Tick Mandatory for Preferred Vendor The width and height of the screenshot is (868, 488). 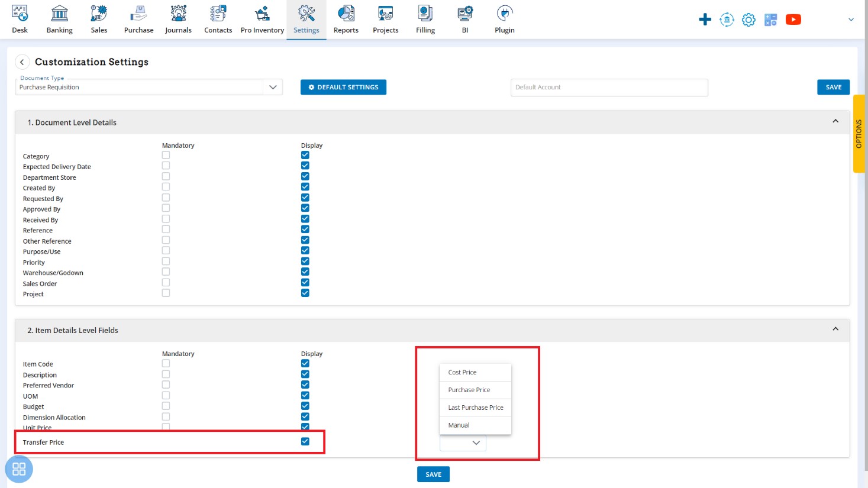click(x=166, y=385)
